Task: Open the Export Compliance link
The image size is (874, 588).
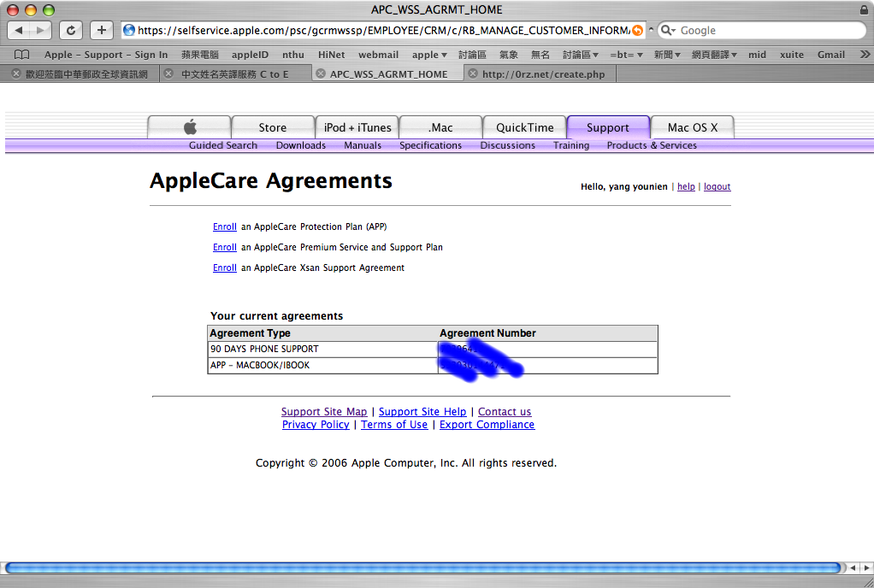Action: [487, 424]
